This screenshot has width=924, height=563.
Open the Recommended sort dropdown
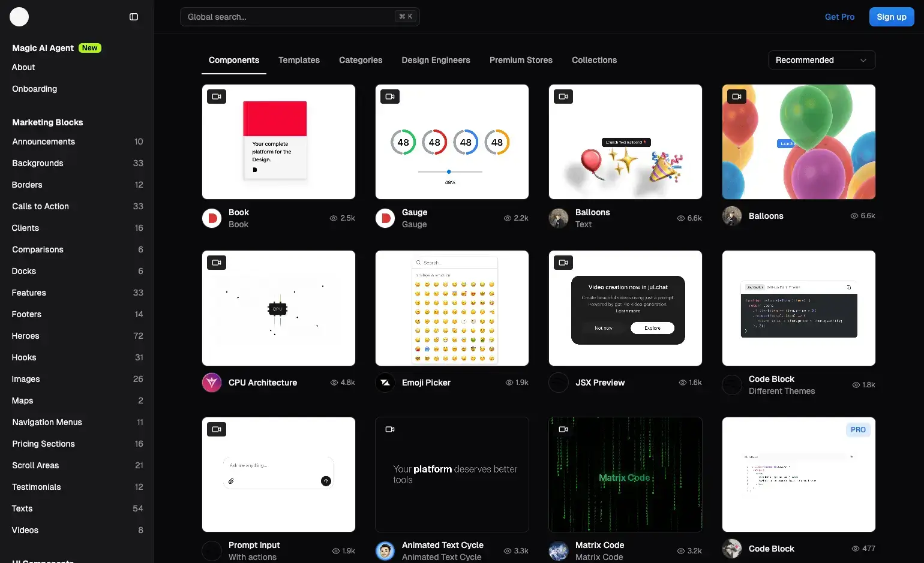coord(821,60)
